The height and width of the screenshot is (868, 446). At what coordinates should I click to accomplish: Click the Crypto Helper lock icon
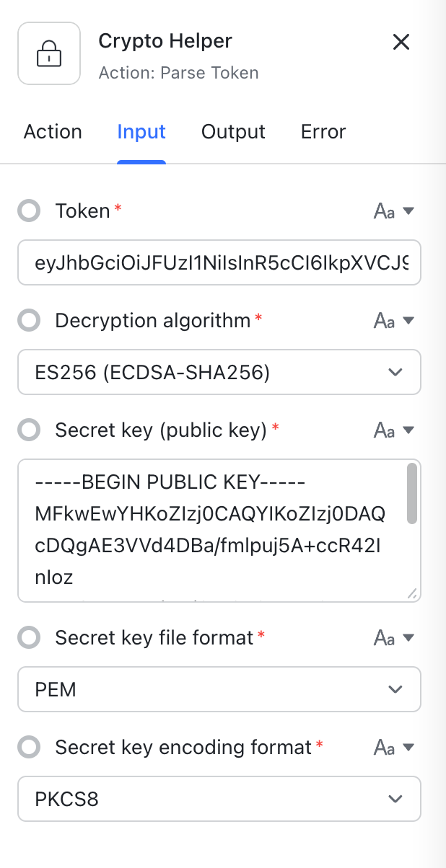point(48,53)
